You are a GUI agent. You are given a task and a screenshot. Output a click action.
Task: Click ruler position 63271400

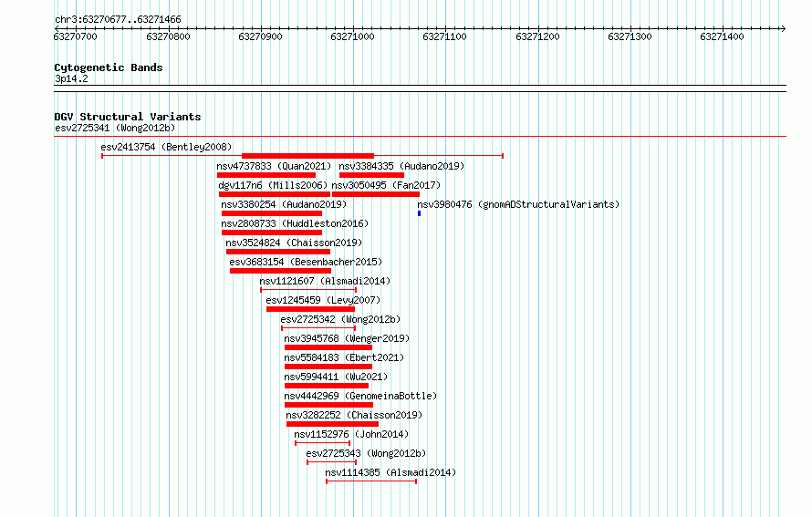point(722,36)
